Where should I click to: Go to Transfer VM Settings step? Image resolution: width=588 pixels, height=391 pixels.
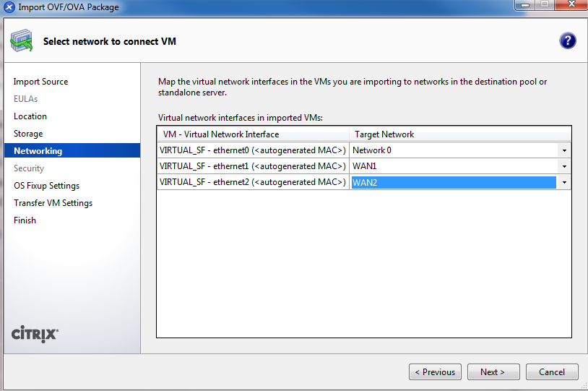click(x=53, y=203)
